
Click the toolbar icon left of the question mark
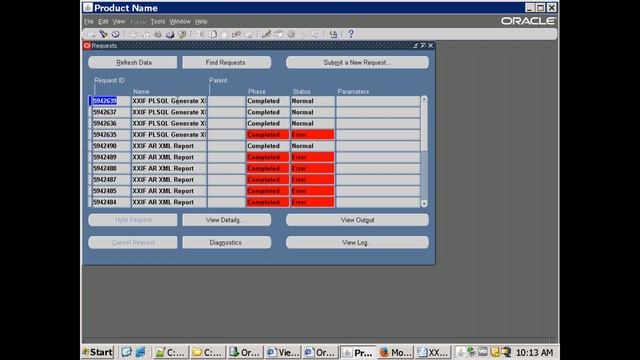click(333, 34)
